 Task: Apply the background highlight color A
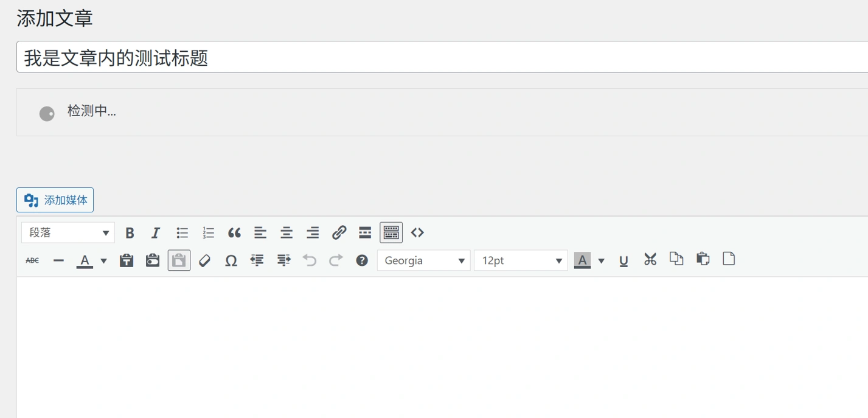click(582, 260)
